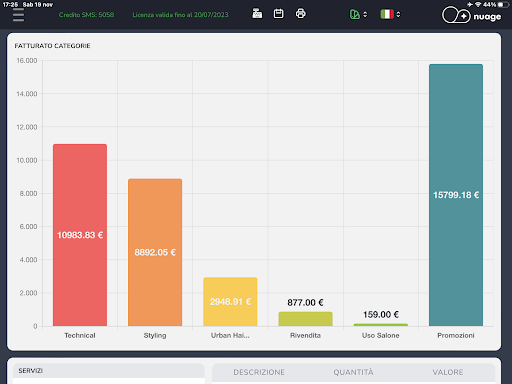Click the green theme palette icon
The image size is (512, 384).
(x=355, y=14)
